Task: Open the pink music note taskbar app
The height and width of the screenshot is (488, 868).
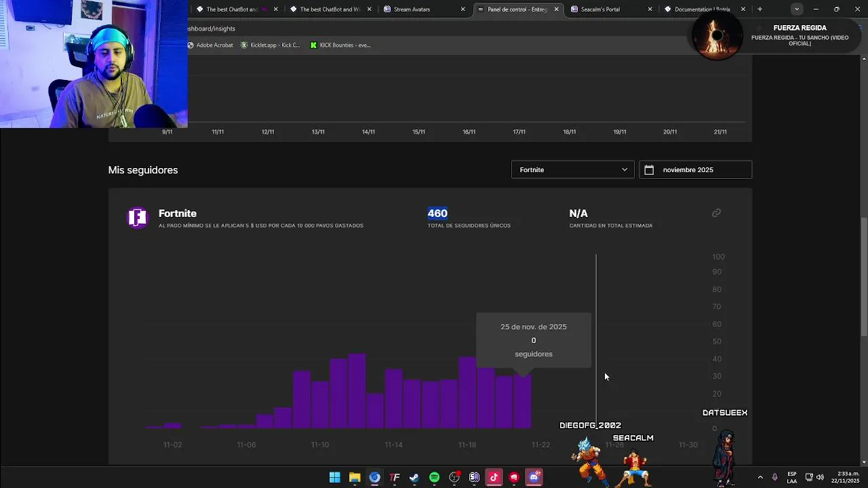Action: pyautogui.click(x=494, y=477)
